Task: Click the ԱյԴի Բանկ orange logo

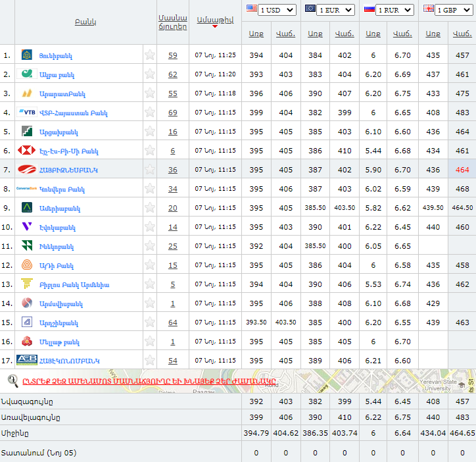Action: [27, 265]
